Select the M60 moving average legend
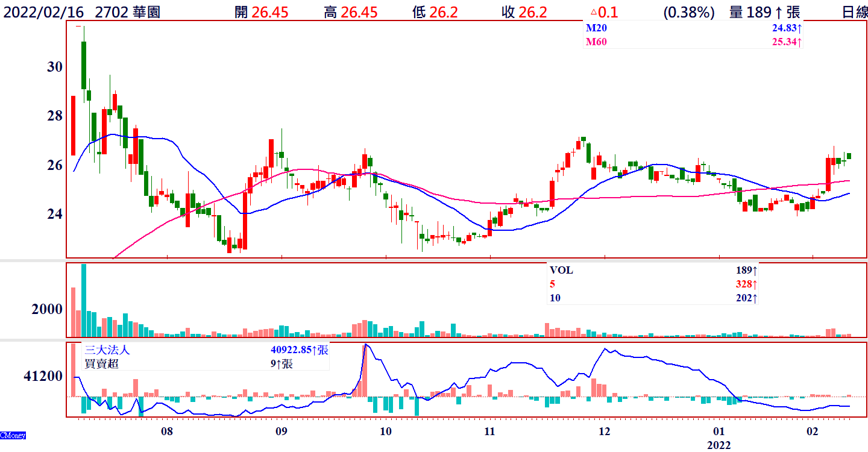Image resolution: width=868 pixels, height=452 pixels. pyautogui.click(x=596, y=42)
